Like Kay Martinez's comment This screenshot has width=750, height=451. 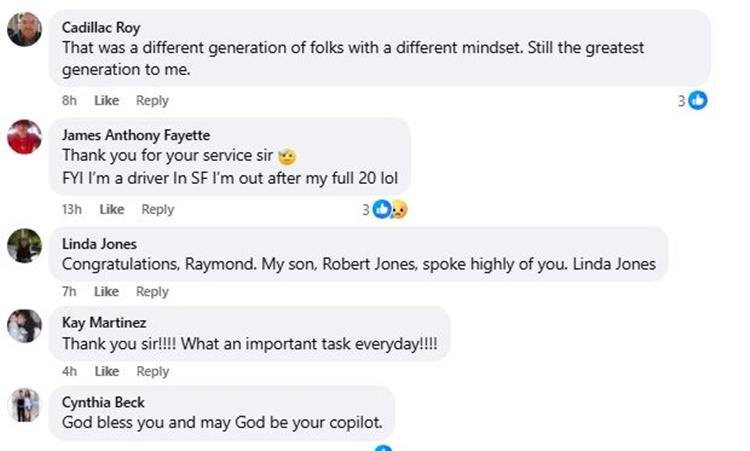(106, 371)
